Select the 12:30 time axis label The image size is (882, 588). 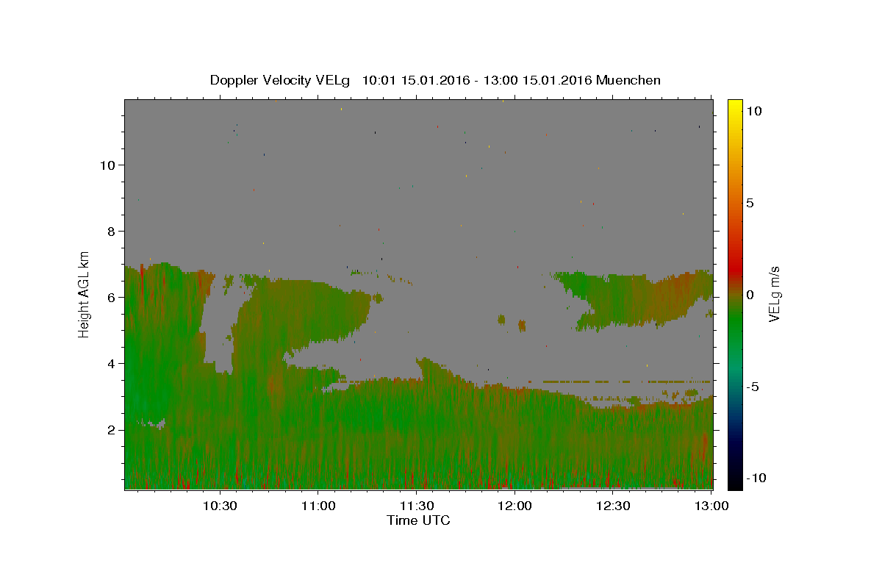pos(614,506)
